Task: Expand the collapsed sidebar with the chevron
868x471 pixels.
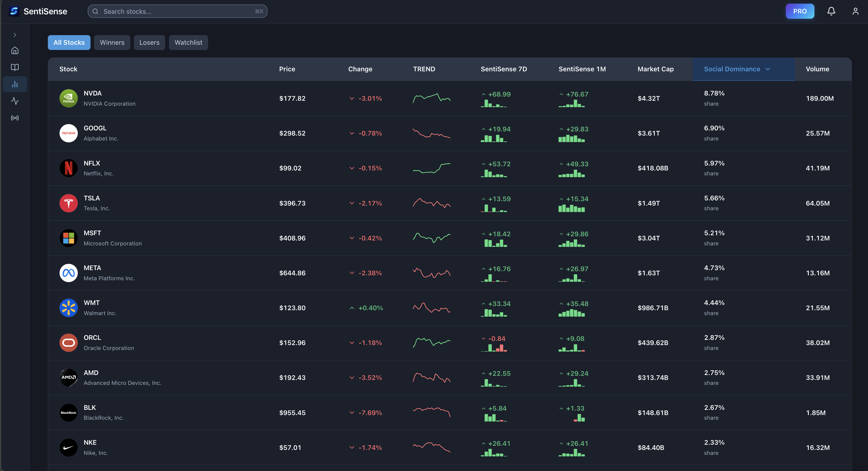Action: [15, 35]
